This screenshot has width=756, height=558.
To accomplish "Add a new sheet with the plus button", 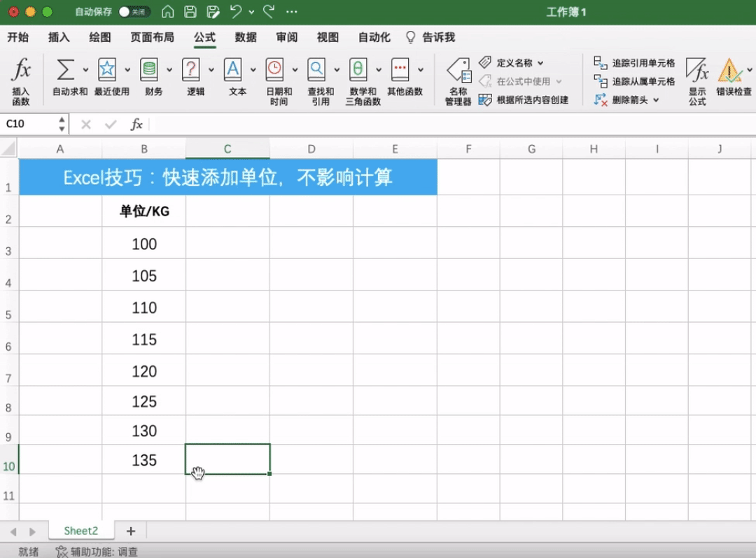I will pyautogui.click(x=131, y=531).
